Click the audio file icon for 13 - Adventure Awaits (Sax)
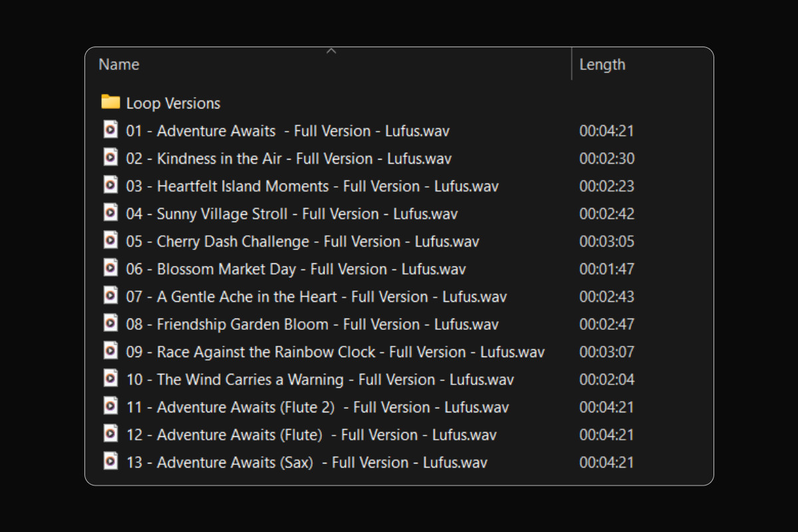This screenshot has width=798, height=532. [x=111, y=460]
